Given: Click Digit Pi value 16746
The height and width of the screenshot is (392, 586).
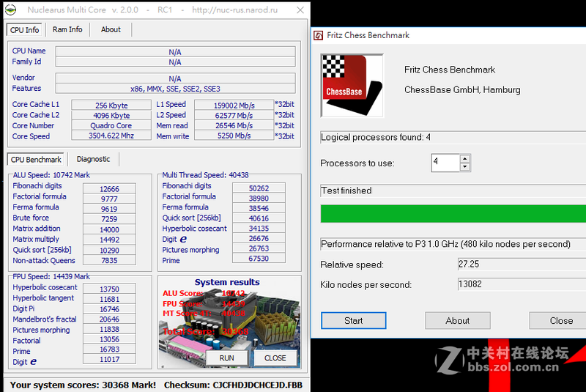Looking at the screenshot, I should 109,309.
